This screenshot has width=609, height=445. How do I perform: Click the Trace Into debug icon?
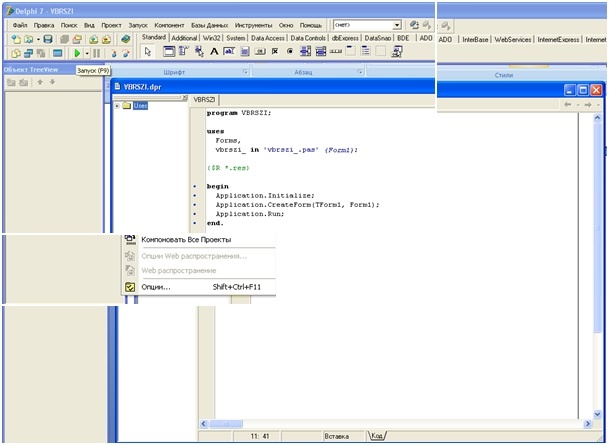click(x=113, y=53)
